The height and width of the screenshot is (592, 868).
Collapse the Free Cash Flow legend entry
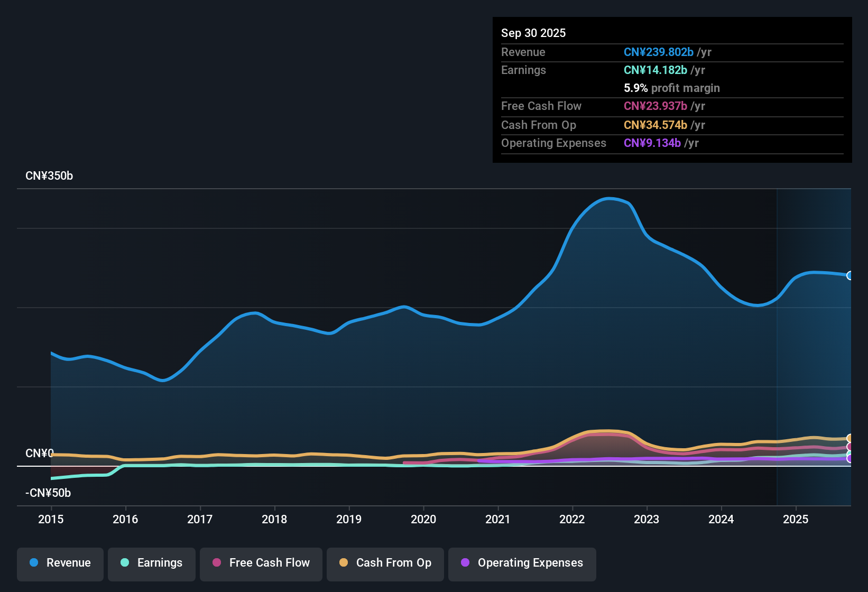pyautogui.click(x=261, y=563)
